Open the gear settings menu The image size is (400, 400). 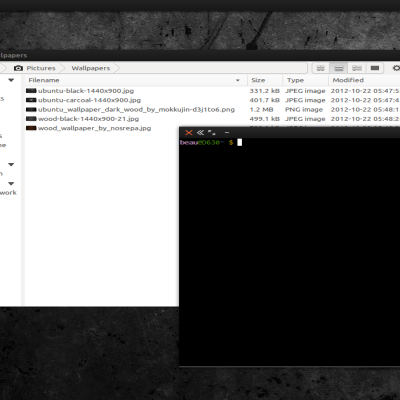click(396, 68)
